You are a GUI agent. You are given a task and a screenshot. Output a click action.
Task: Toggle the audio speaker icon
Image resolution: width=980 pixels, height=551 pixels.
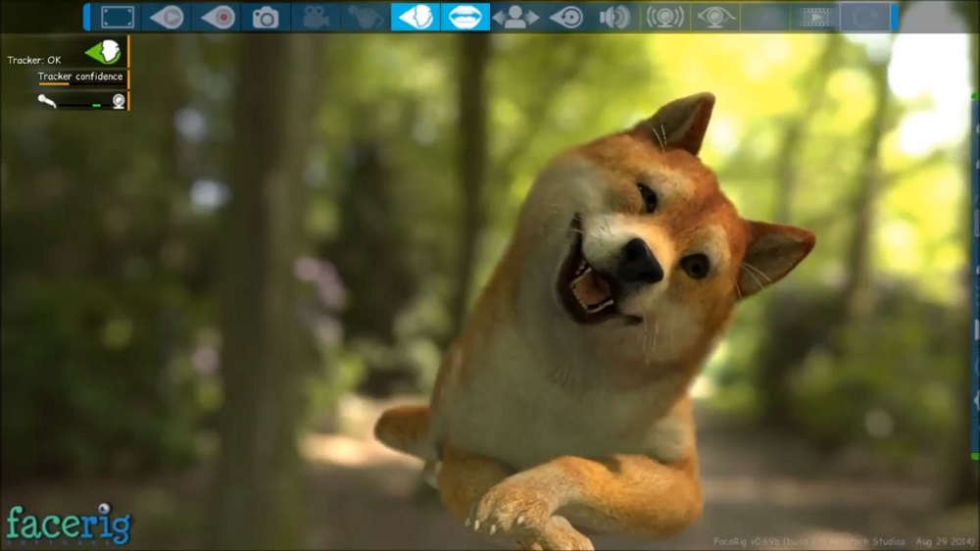[x=615, y=18]
